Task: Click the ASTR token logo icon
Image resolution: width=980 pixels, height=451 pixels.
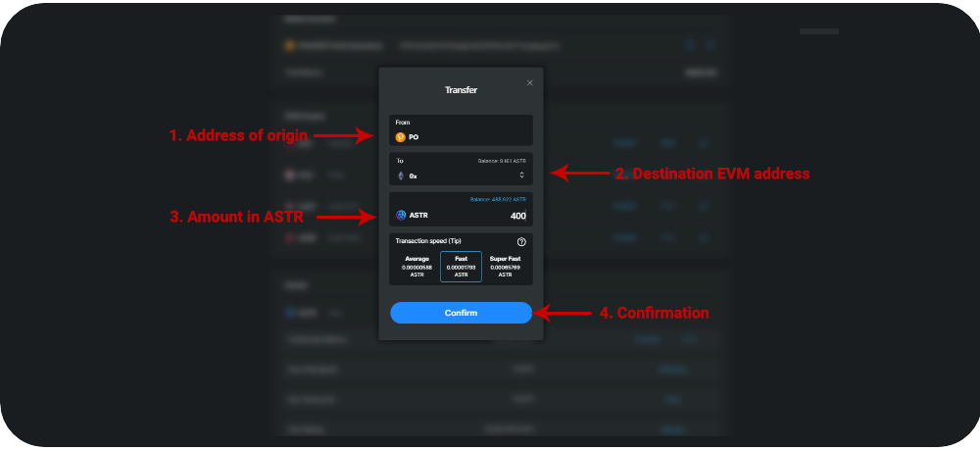Action: point(400,215)
